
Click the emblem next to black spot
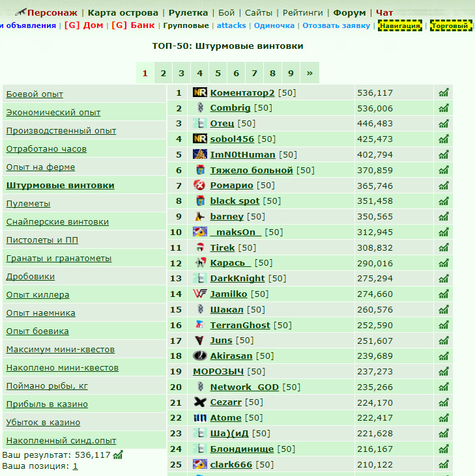point(200,201)
